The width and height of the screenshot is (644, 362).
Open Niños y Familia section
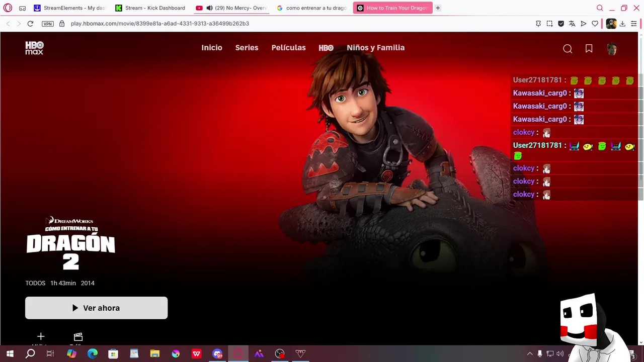point(375,48)
